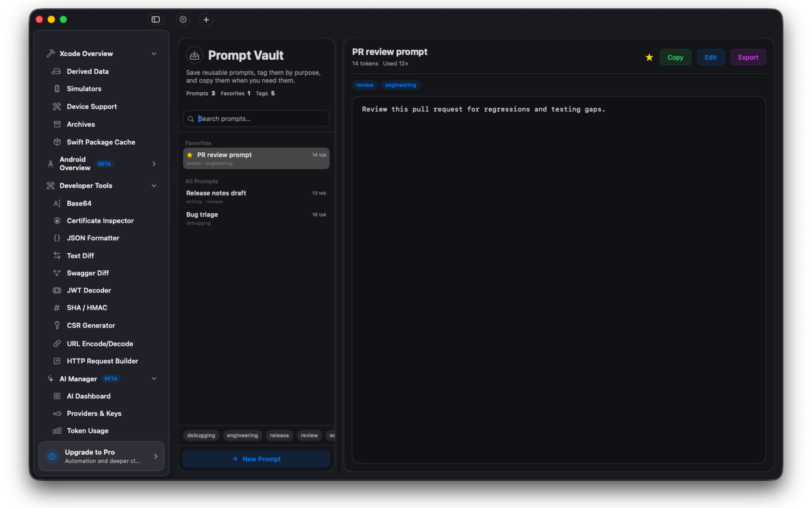Open the Upgrade to Pro chevron
Image resolution: width=812 pixels, height=508 pixels.
(x=156, y=456)
